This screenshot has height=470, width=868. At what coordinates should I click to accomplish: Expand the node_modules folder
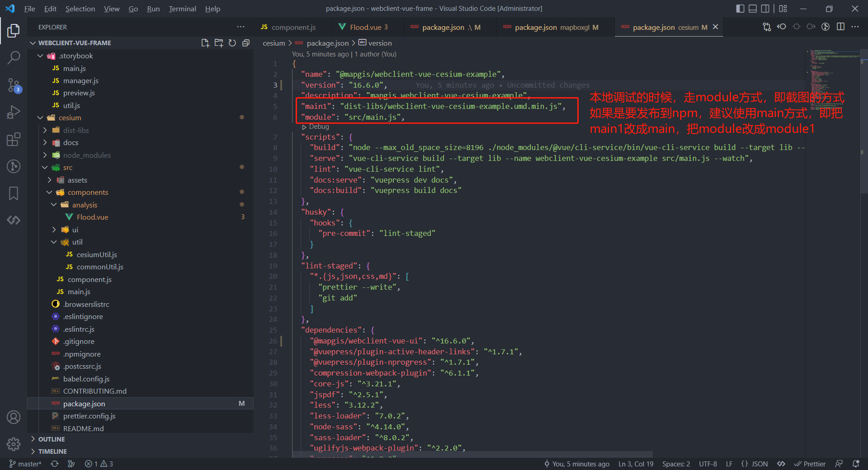(x=45, y=155)
